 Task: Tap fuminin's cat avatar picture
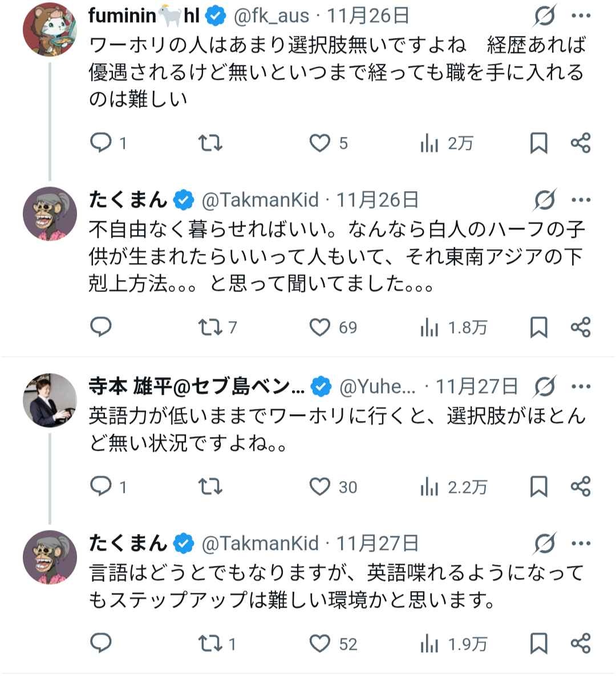pos(50,29)
